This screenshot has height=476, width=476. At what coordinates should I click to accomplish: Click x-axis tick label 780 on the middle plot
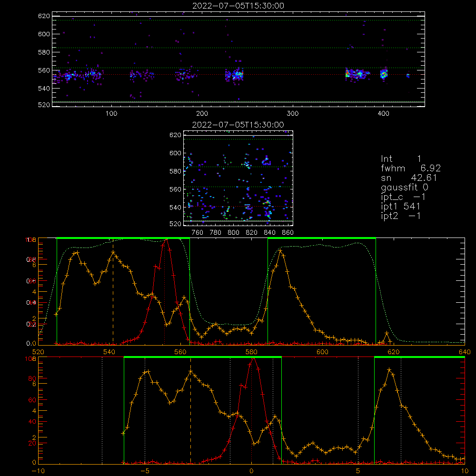(x=216, y=233)
